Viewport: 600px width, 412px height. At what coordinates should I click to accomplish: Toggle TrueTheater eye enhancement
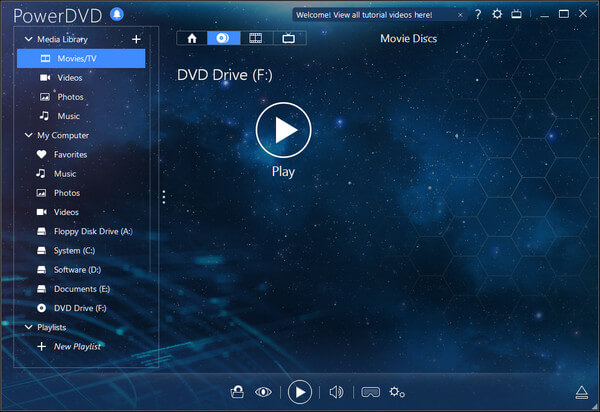[x=263, y=392]
